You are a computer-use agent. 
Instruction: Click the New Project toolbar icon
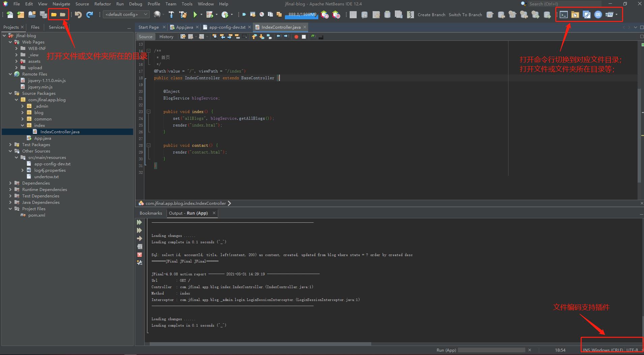click(21, 15)
